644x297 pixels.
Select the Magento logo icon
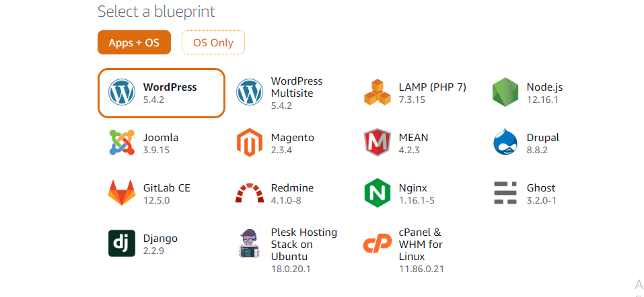point(250,142)
